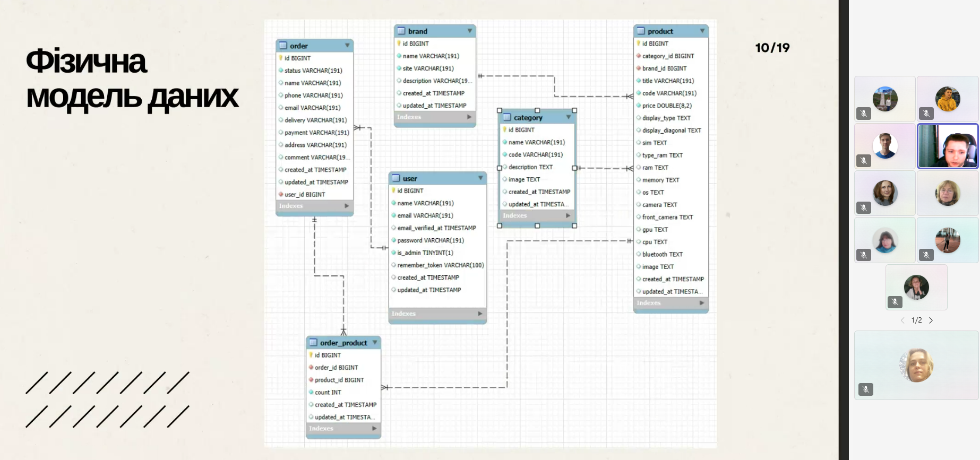
Task: Expand Indexes section of product table
Action: (702, 303)
